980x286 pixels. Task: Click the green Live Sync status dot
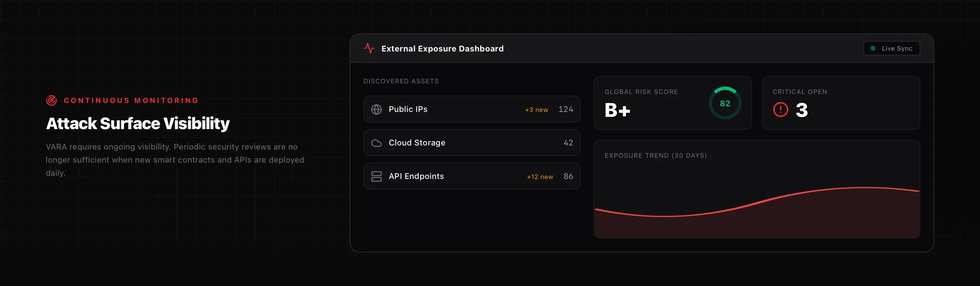(873, 48)
